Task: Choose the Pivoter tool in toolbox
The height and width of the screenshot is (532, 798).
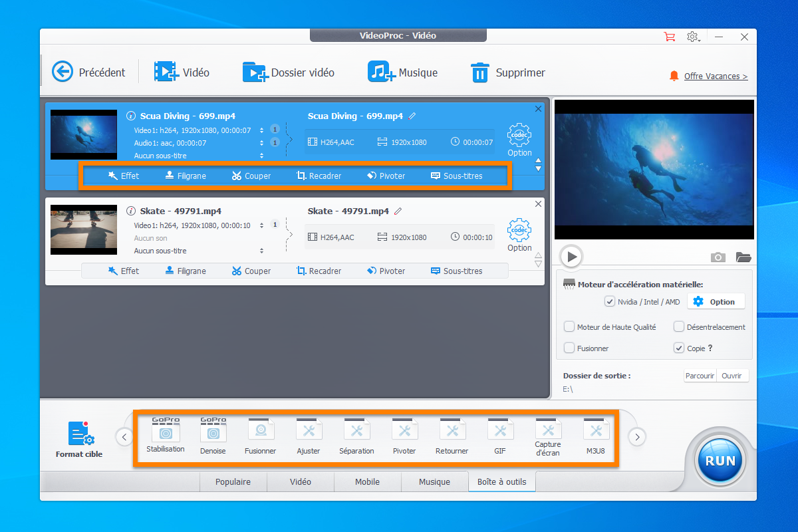Action: [404, 436]
